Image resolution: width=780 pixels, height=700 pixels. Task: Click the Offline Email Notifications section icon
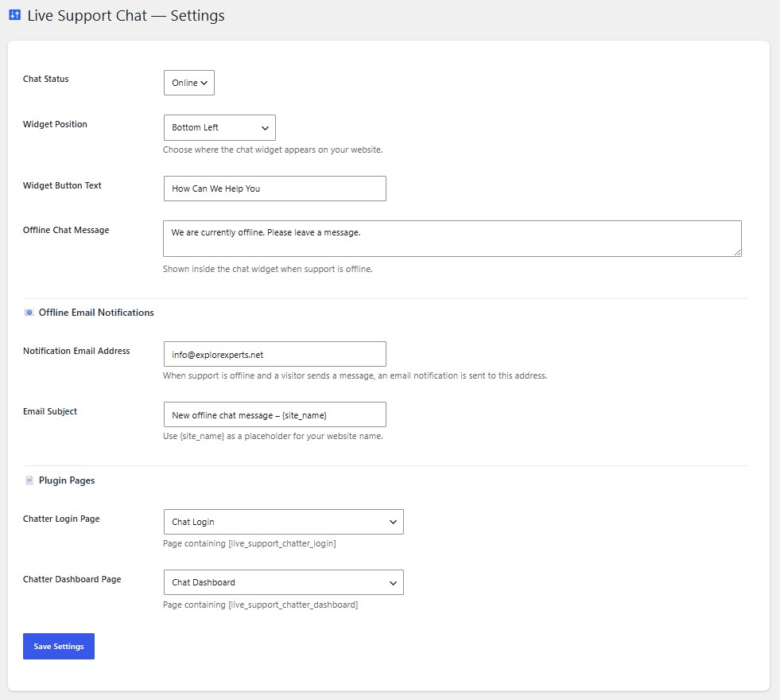[x=29, y=313]
